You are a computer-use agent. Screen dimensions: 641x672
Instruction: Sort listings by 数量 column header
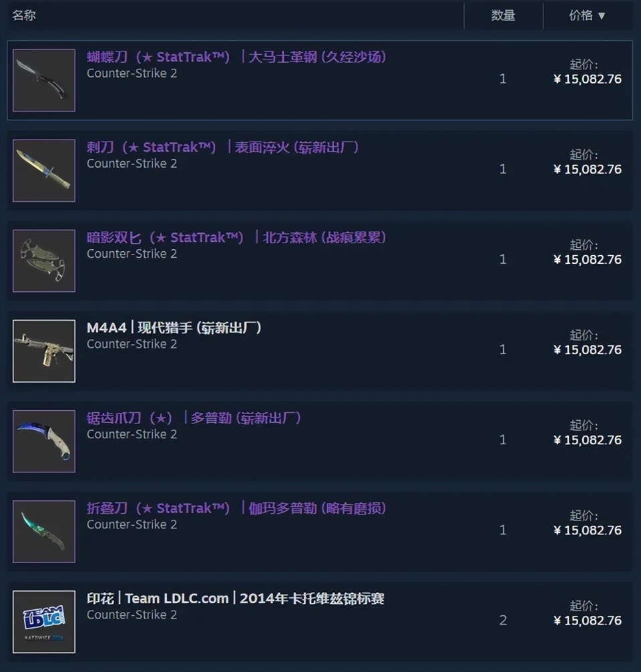click(x=503, y=16)
